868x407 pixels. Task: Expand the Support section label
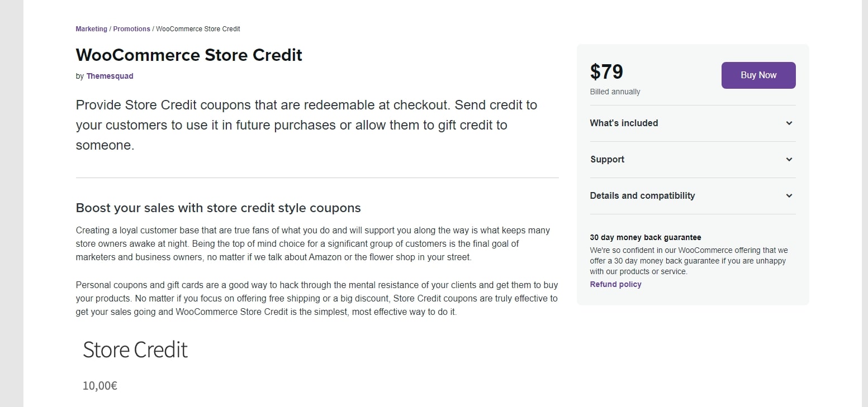point(607,160)
